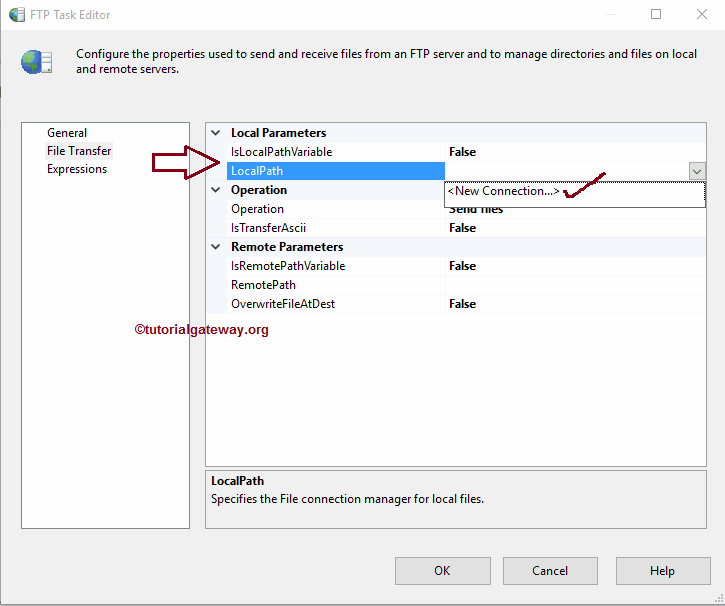Select the IsRemotePathVariable property
Screen dimensions: 725x606
point(336,266)
